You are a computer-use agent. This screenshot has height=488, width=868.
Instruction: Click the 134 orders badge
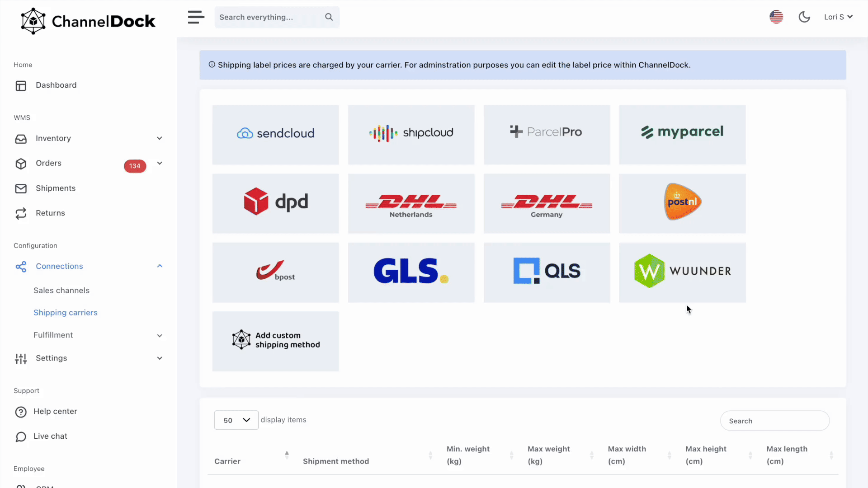click(x=135, y=166)
